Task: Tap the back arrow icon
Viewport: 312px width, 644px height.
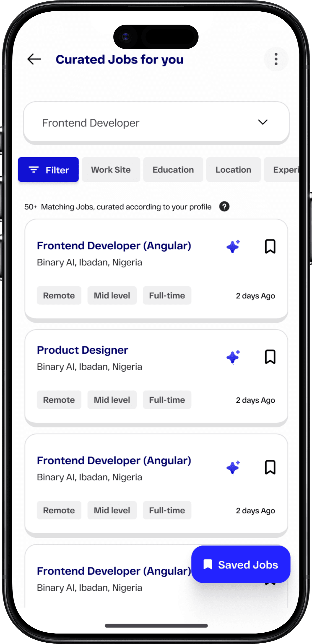Action: point(34,59)
